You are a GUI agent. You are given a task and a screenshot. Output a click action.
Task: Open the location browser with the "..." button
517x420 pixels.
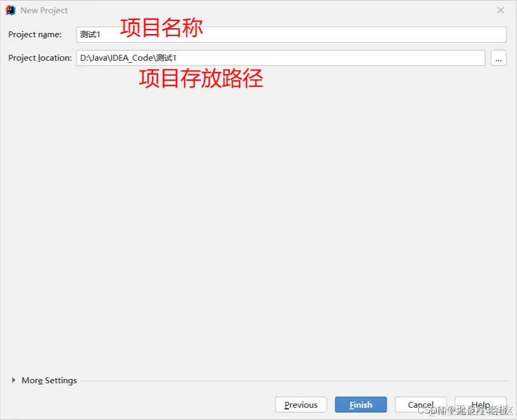point(498,58)
